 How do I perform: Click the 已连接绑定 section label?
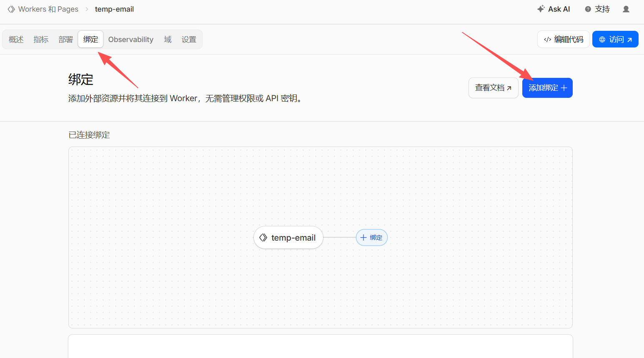point(89,135)
